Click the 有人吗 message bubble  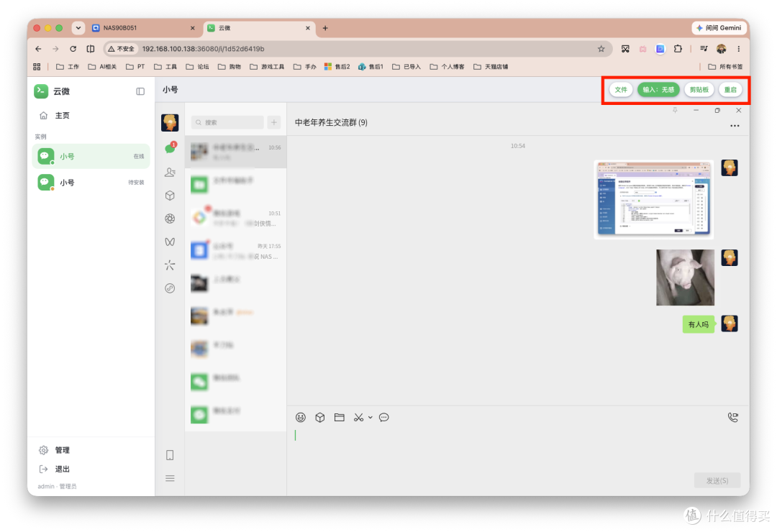point(698,324)
